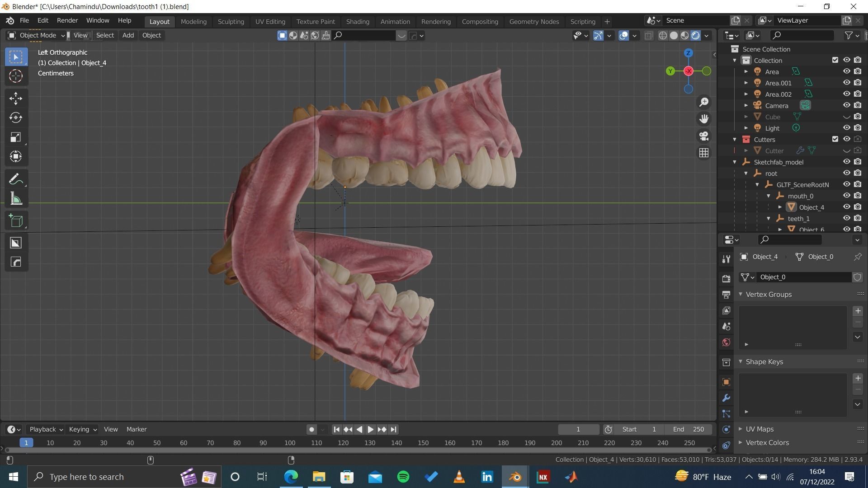868x488 pixels.
Task: Collapse the Vertex Groups panel
Action: (x=741, y=294)
